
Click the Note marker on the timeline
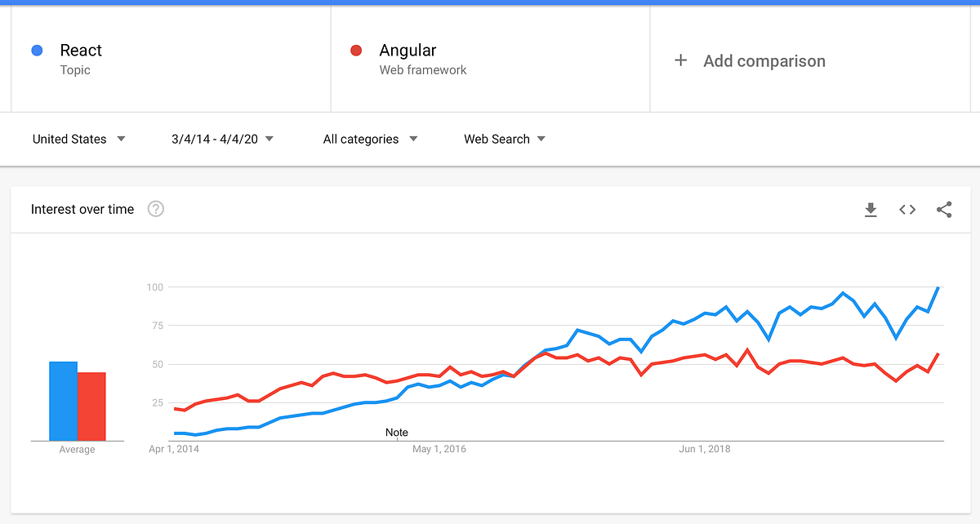point(397,433)
